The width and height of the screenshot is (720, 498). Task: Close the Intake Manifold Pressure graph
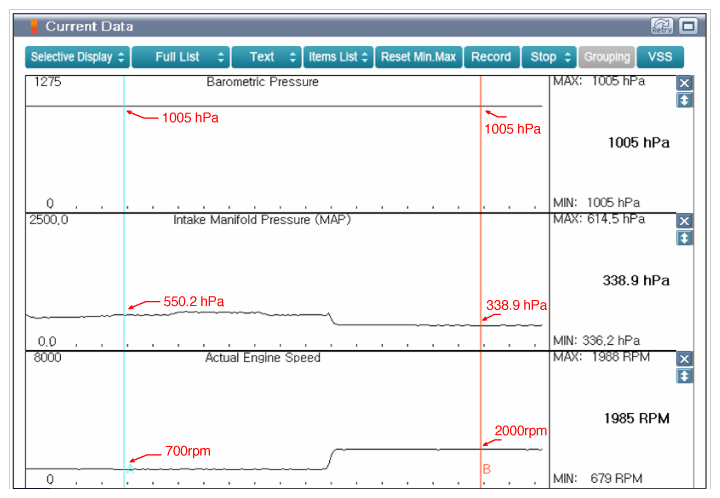tap(684, 221)
